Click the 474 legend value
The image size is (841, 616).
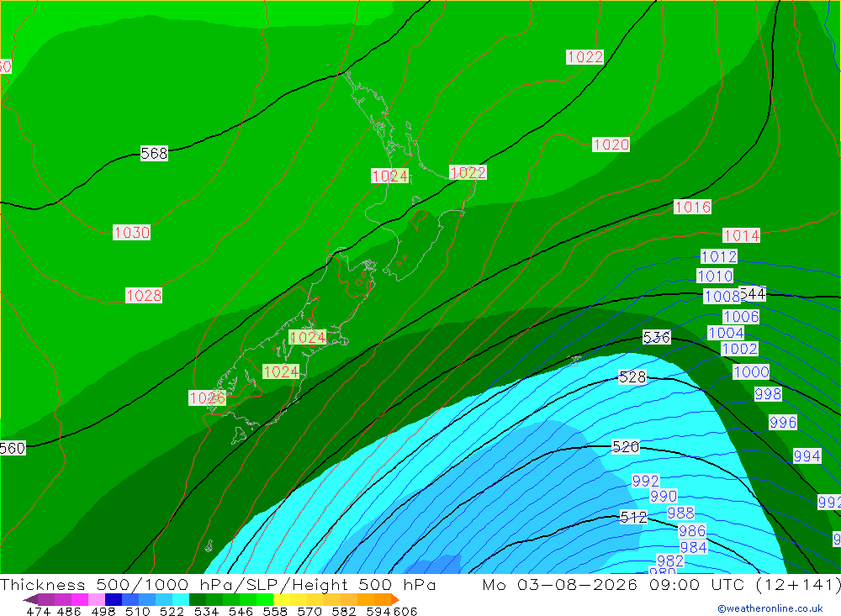38,611
